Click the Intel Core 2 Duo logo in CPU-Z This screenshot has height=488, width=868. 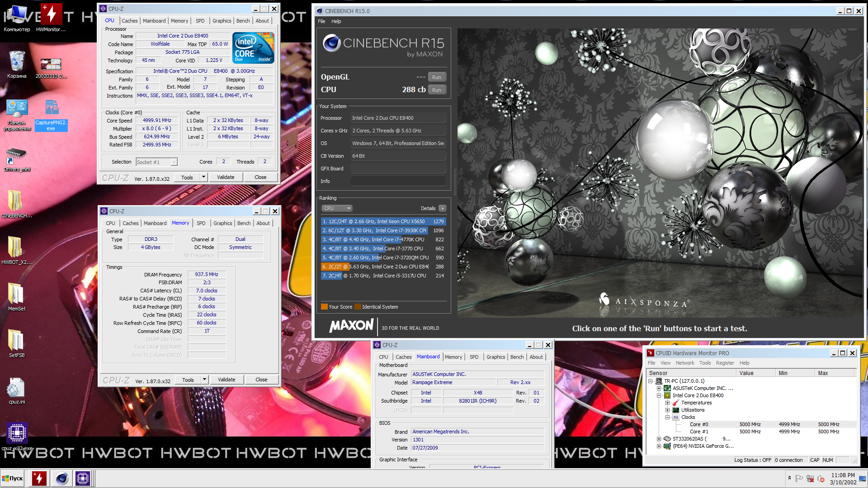point(253,47)
